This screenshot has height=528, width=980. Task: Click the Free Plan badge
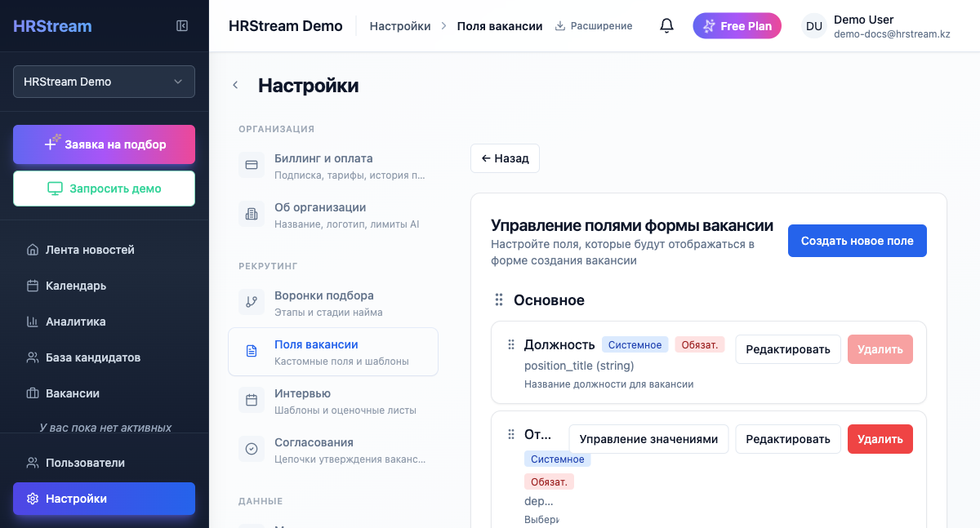[737, 25]
